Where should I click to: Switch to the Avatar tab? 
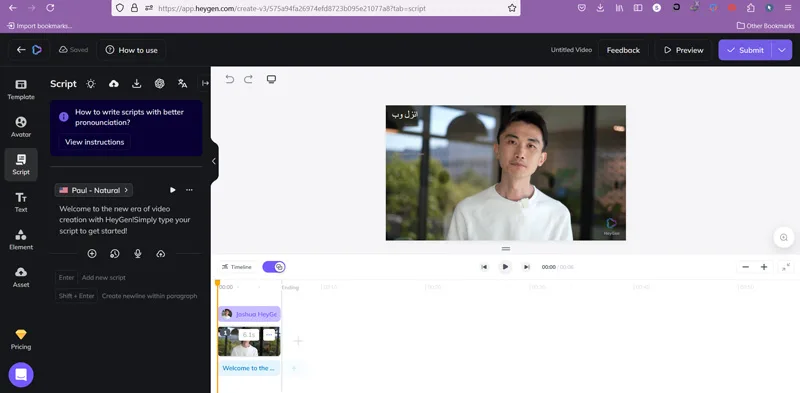(21, 127)
